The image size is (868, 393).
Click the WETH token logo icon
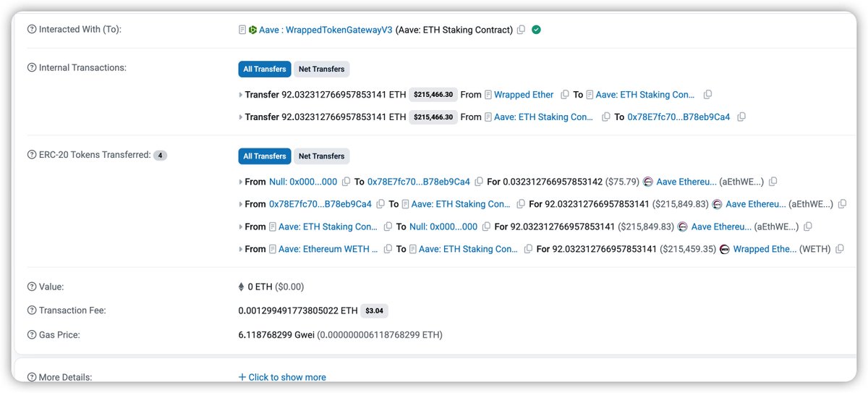click(725, 249)
